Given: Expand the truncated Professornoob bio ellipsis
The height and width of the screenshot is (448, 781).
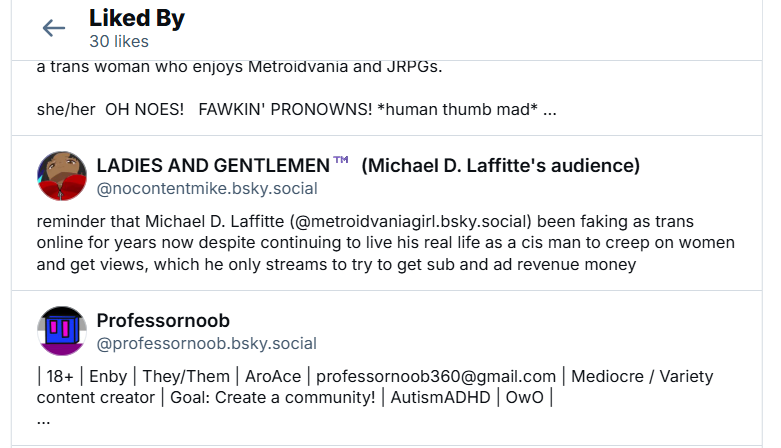Looking at the screenshot, I should coord(44,420).
